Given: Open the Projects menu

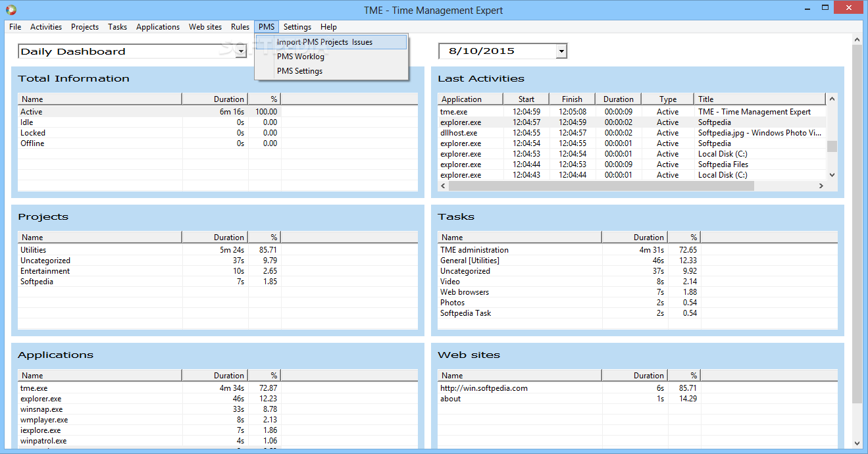Looking at the screenshot, I should tap(85, 27).
